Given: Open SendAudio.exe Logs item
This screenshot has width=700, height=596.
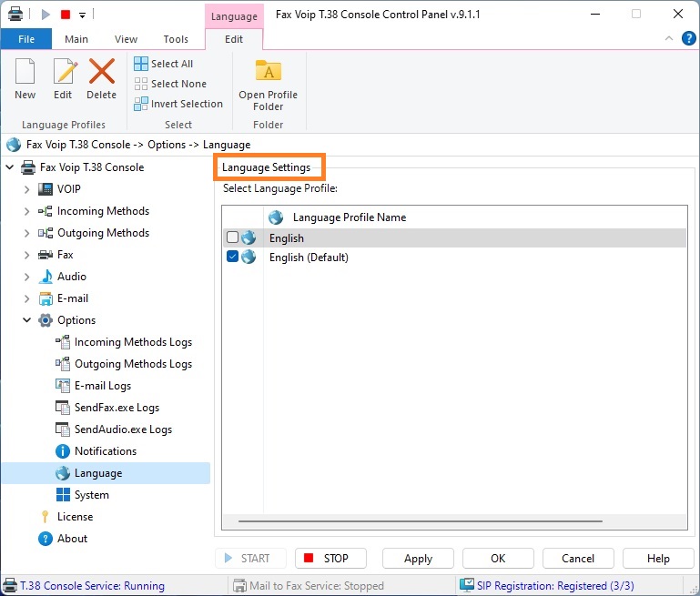Looking at the screenshot, I should point(123,429).
